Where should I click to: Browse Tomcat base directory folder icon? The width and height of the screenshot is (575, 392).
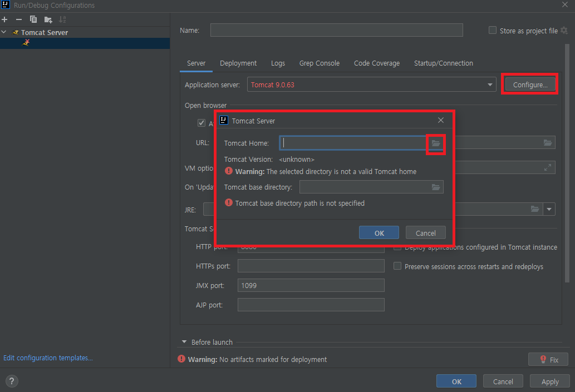point(436,187)
